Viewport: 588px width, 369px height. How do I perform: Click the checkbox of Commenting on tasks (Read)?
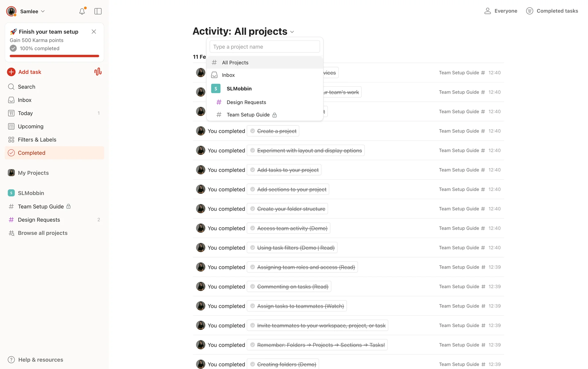point(253,287)
